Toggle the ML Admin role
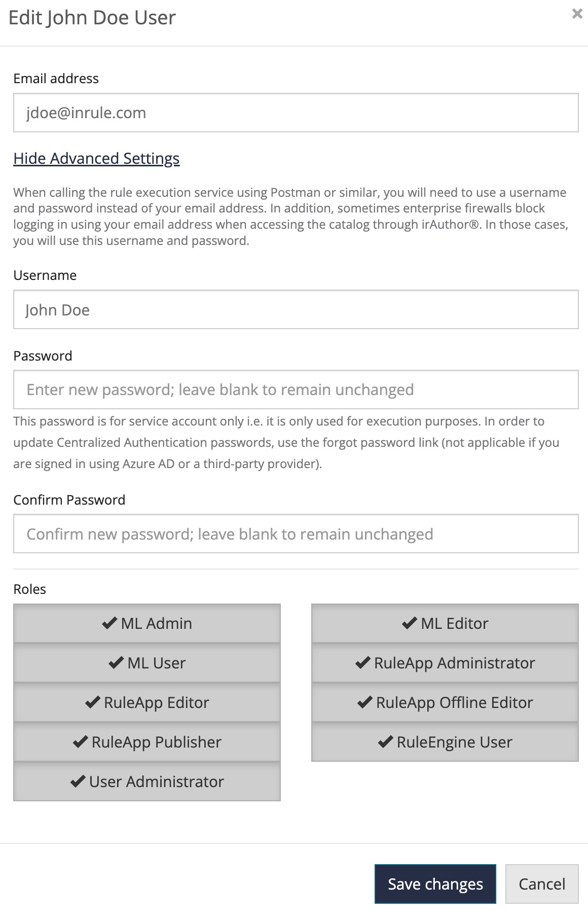 tap(147, 623)
